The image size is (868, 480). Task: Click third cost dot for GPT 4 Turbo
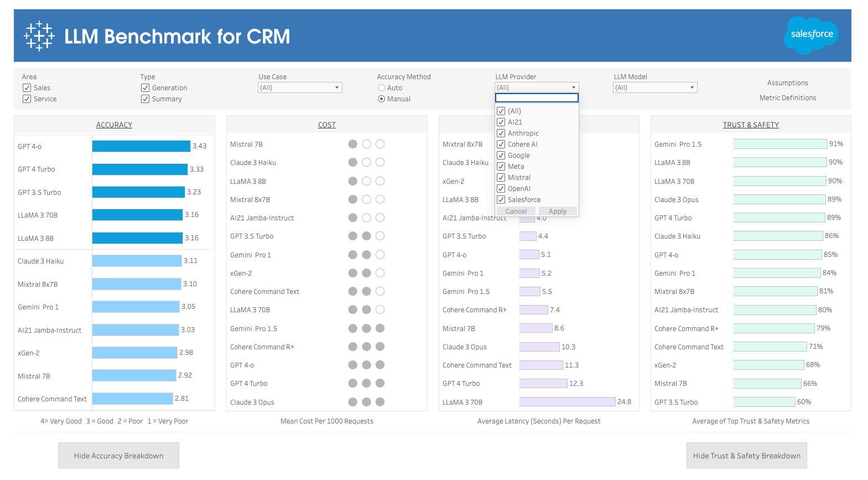coord(380,383)
